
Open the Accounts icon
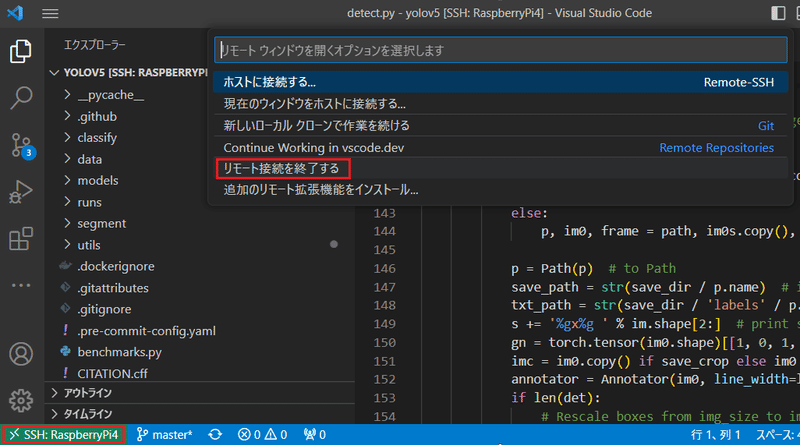[21, 354]
